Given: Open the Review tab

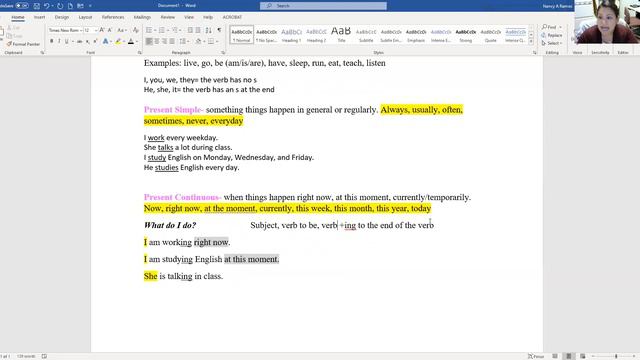Looking at the screenshot, I should [167, 17].
